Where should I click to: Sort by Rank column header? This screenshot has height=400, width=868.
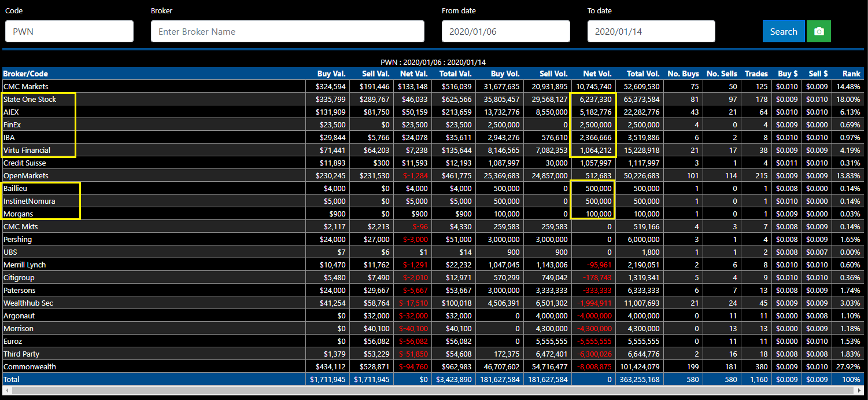click(851, 74)
